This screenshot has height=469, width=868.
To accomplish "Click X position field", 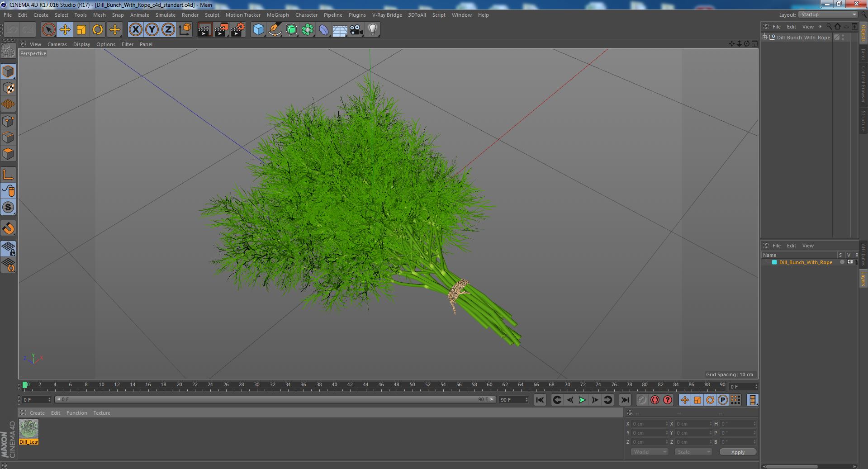I will [x=650, y=424].
